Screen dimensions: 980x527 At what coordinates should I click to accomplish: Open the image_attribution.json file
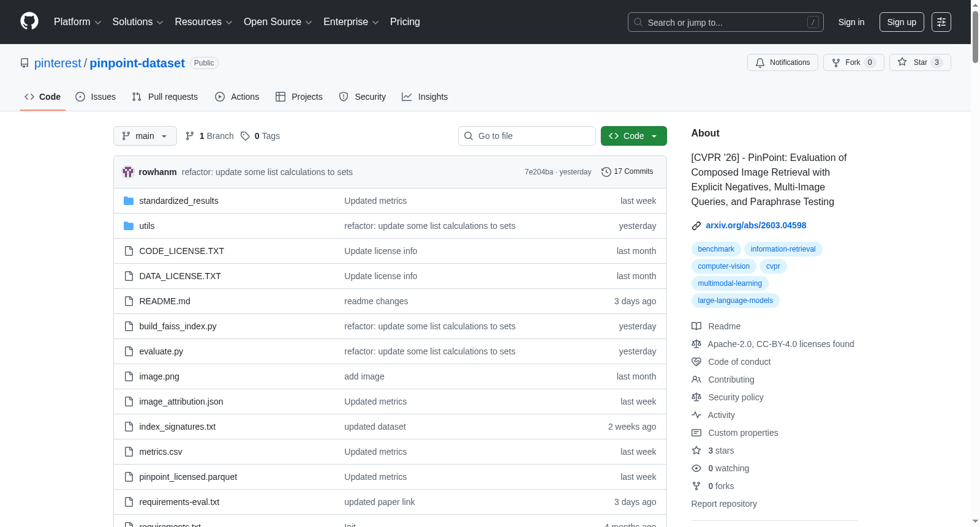[x=181, y=402]
